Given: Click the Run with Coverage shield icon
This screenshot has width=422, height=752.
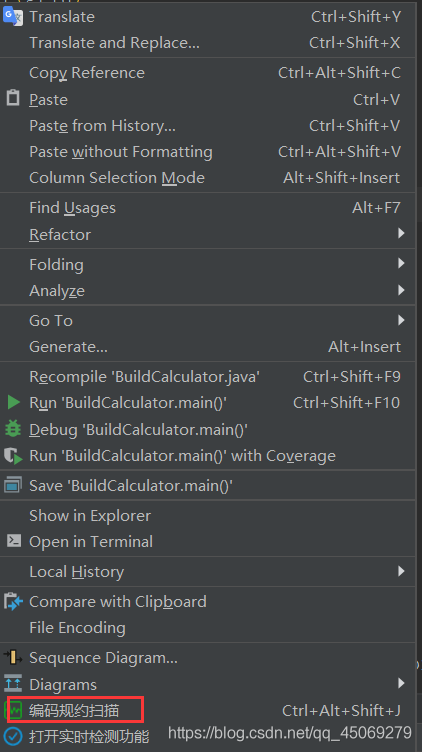Looking at the screenshot, I should click(13, 456).
